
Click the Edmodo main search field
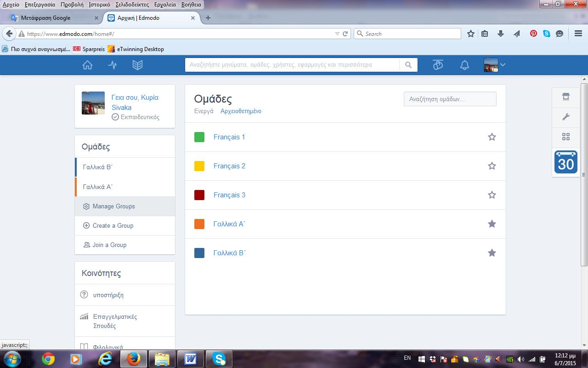click(292, 65)
